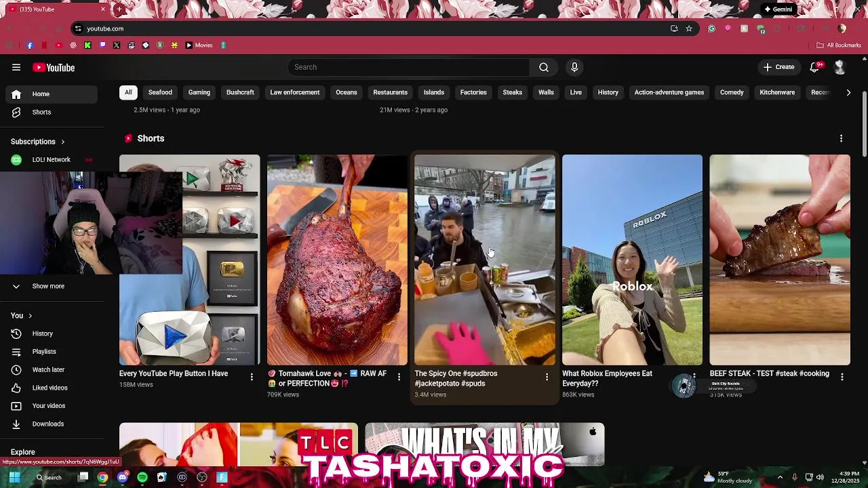Click the search magnifier button

coord(544,67)
